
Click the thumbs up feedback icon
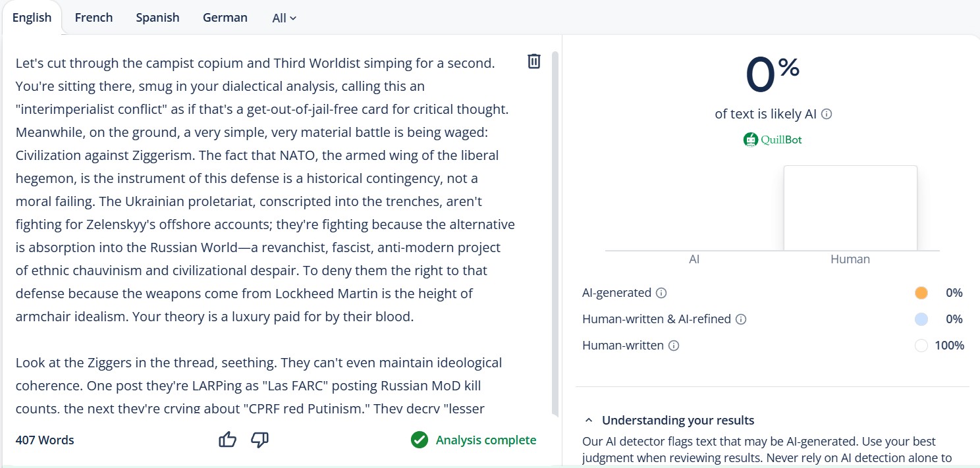pyautogui.click(x=227, y=440)
